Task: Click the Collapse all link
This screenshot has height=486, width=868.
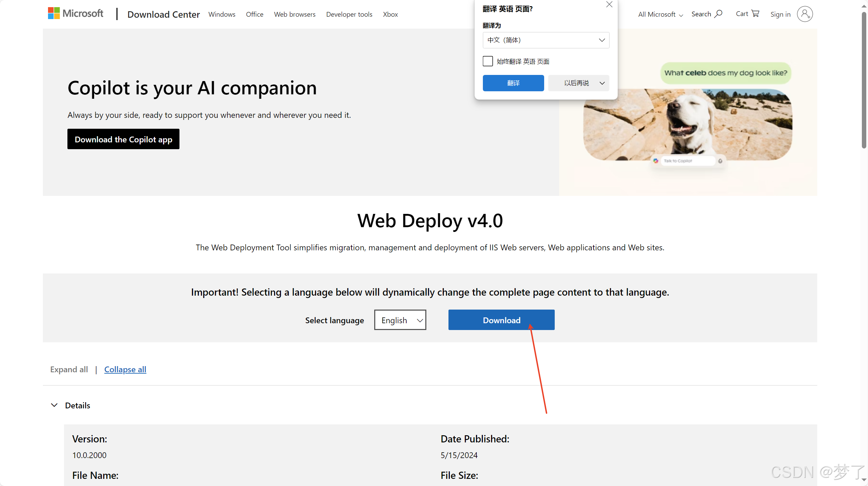Action: [x=125, y=370]
